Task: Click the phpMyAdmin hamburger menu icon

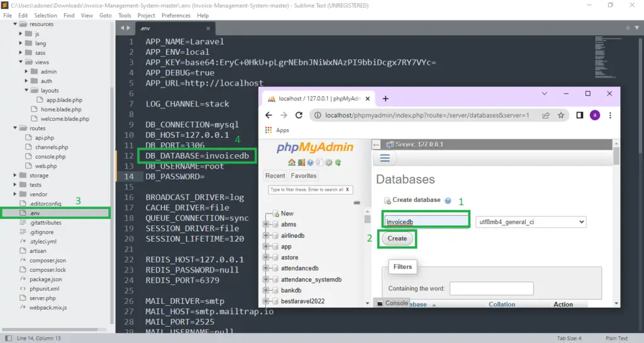Action: (x=386, y=159)
